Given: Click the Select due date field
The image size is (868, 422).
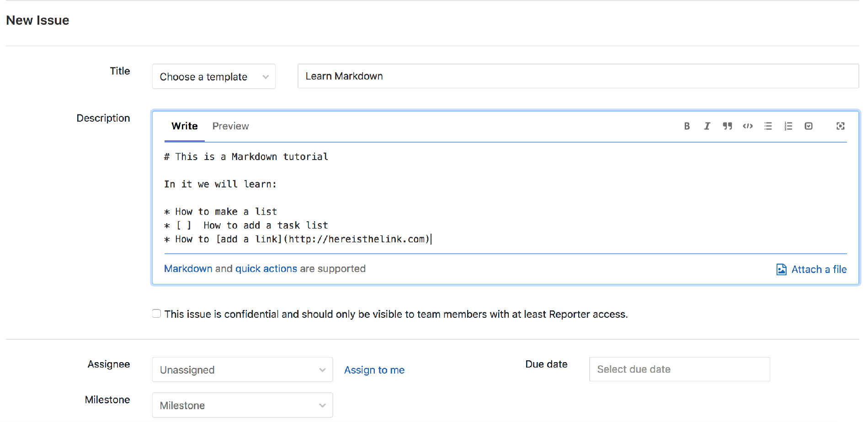Looking at the screenshot, I should coord(679,369).
